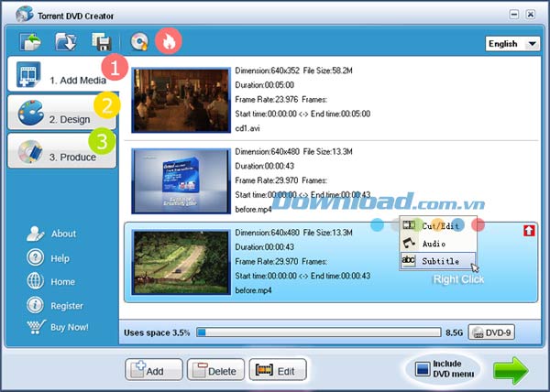Open the English language dropdown
Image resolution: width=550 pixels, height=392 pixels.
pyautogui.click(x=512, y=44)
